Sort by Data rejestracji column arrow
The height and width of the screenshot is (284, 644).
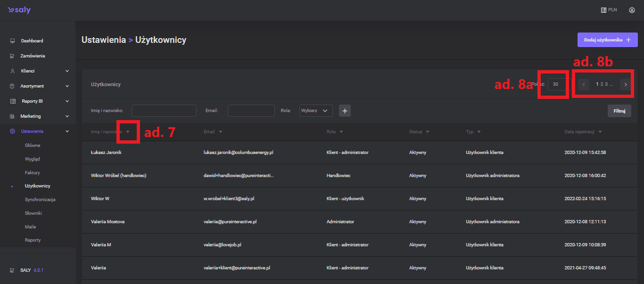click(x=600, y=132)
